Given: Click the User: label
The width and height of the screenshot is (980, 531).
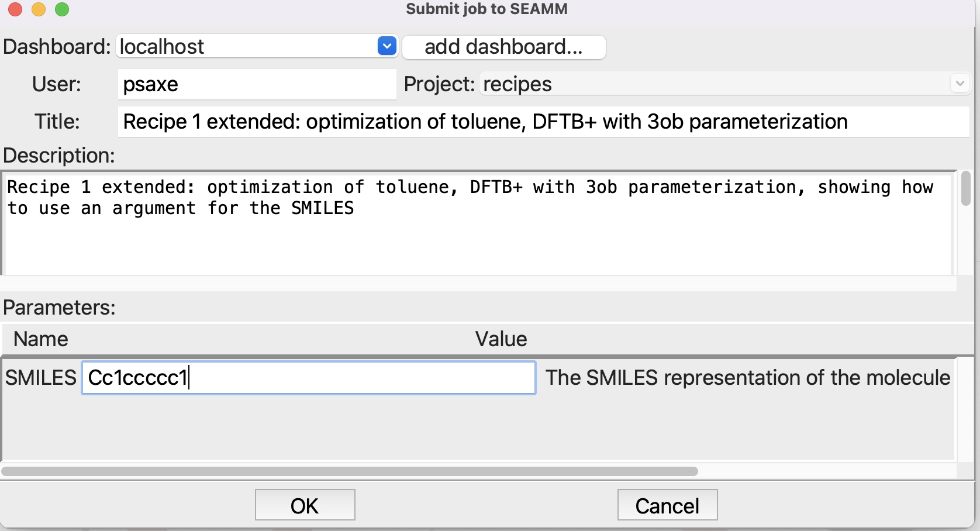Looking at the screenshot, I should (x=57, y=84).
